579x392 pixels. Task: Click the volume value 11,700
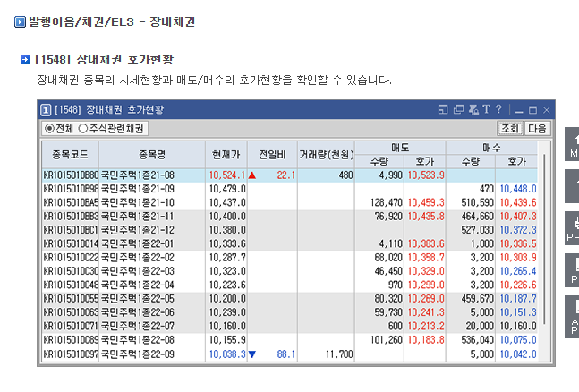(x=339, y=354)
